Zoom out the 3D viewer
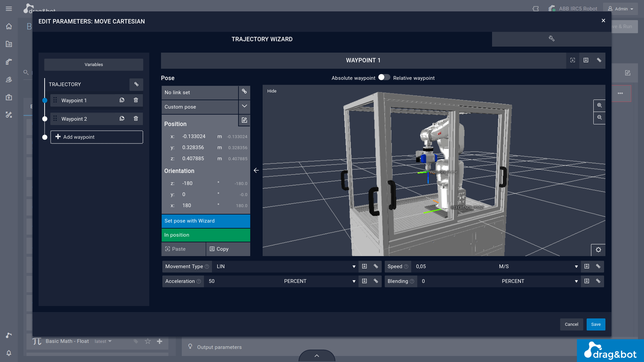 click(599, 118)
